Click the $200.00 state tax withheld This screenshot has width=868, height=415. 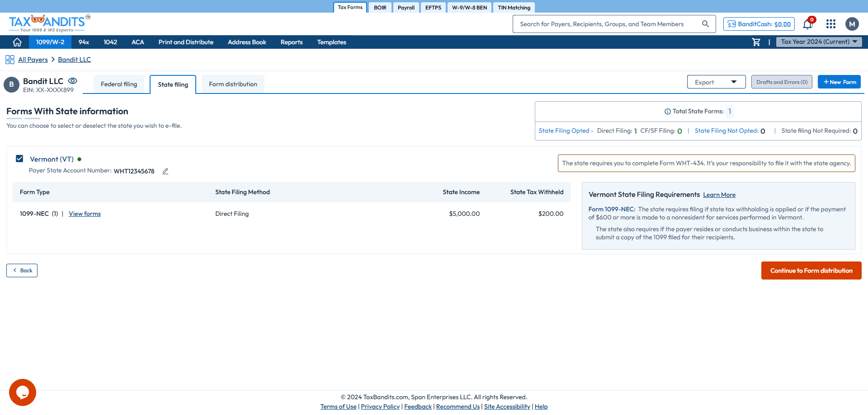[x=551, y=214]
